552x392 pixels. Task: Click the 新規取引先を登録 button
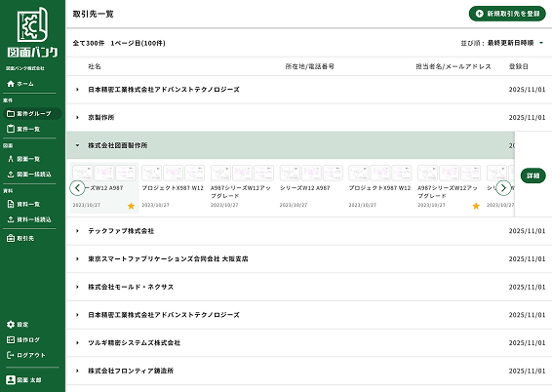pyautogui.click(x=507, y=14)
